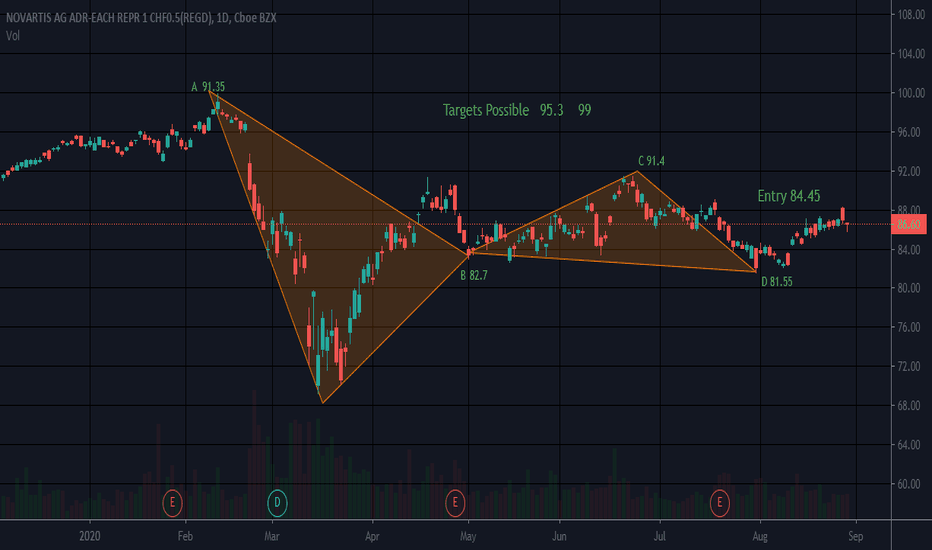Select the 'Targets Possible 95.3 99' annotation
This screenshot has height=550, width=932.
(x=517, y=110)
